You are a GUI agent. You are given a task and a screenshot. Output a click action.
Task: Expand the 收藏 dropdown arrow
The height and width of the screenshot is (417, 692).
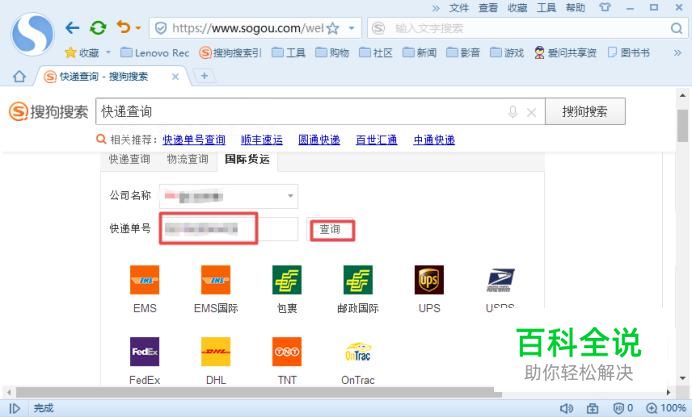108,53
